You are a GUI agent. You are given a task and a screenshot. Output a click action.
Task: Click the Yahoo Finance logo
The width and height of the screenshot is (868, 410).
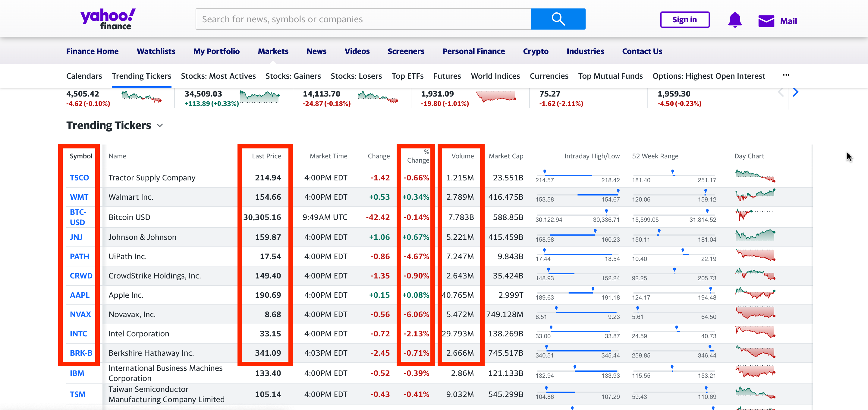(x=108, y=19)
